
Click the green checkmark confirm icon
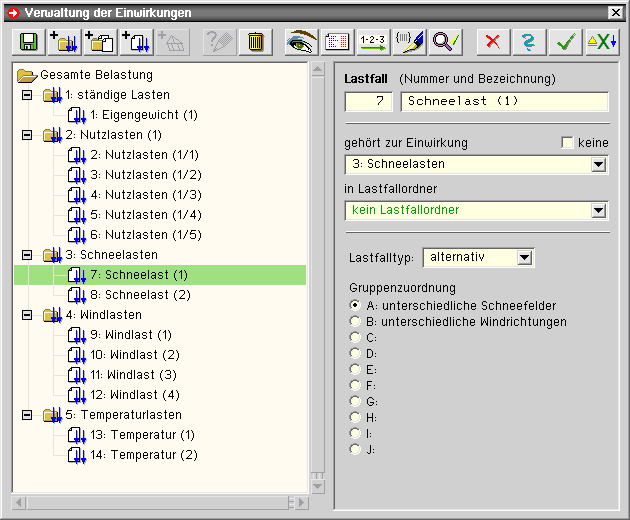(x=566, y=42)
